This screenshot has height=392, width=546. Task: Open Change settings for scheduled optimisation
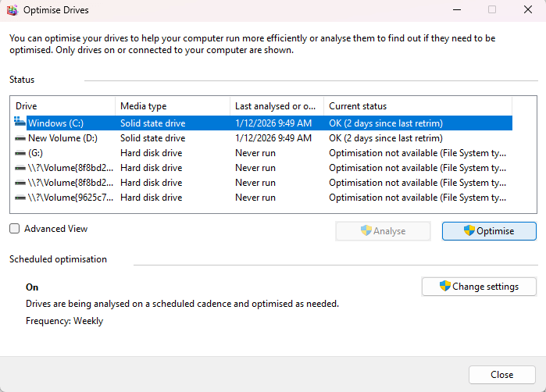479,287
